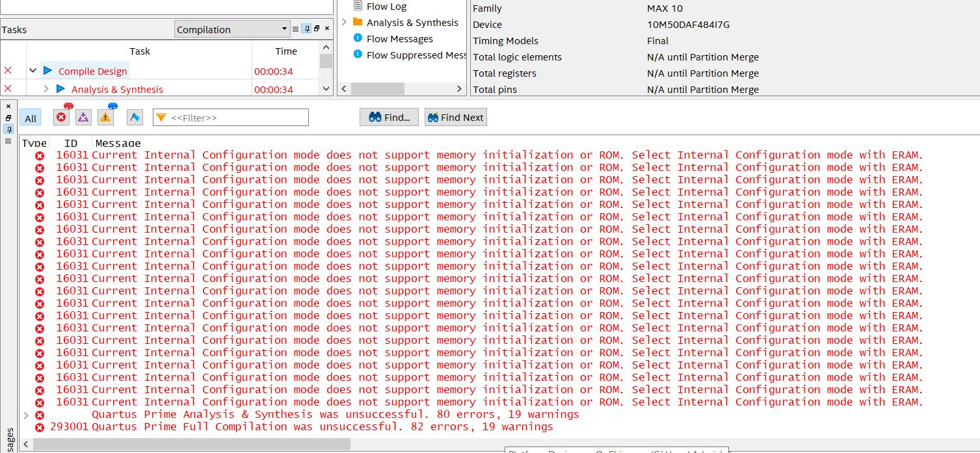This screenshot has width=980, height=453.
Task: Open Flow Messages report
Action: click(x=399, y=39)
